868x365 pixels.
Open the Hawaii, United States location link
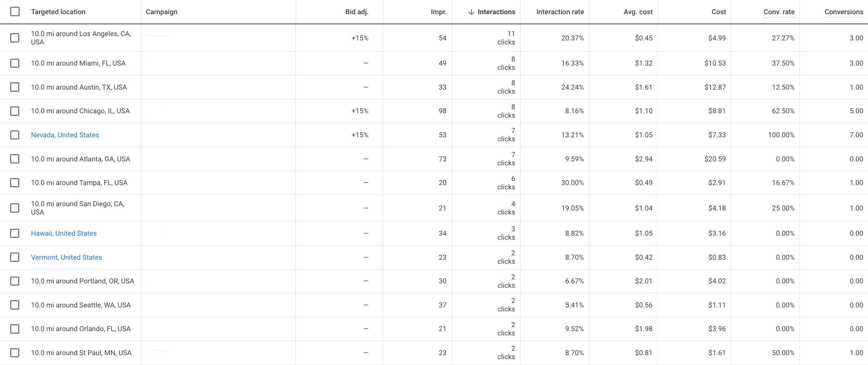point(64,233)
